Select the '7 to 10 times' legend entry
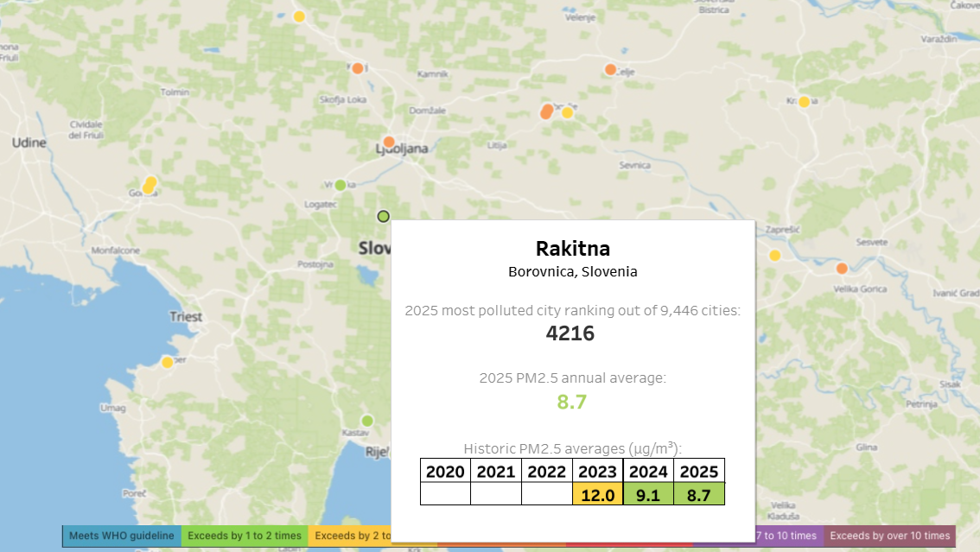980x552 pixels. (x=788, y=536)
